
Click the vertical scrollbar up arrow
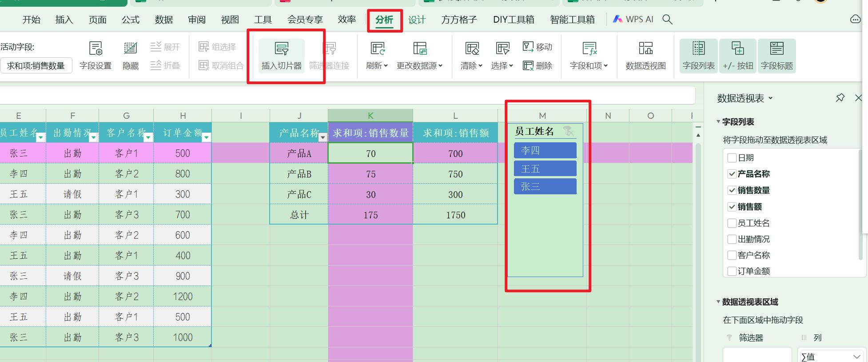[698, 135]
